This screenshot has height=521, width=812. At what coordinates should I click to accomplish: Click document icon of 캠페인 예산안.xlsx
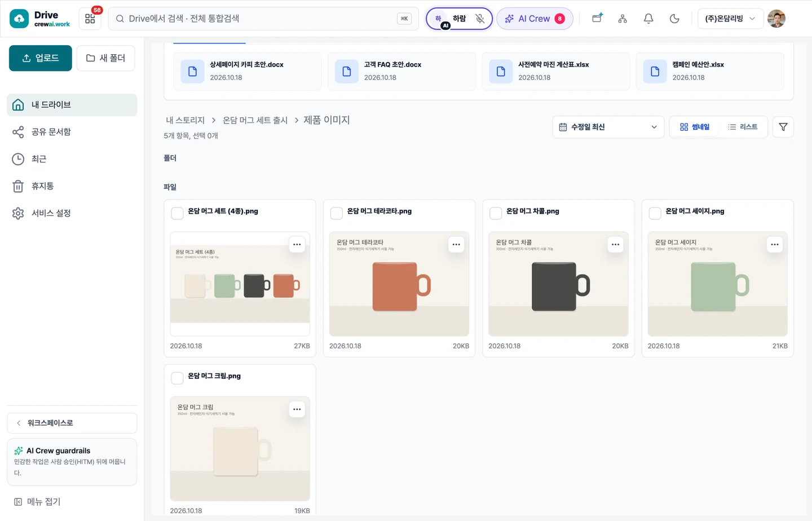coord(655,72)
